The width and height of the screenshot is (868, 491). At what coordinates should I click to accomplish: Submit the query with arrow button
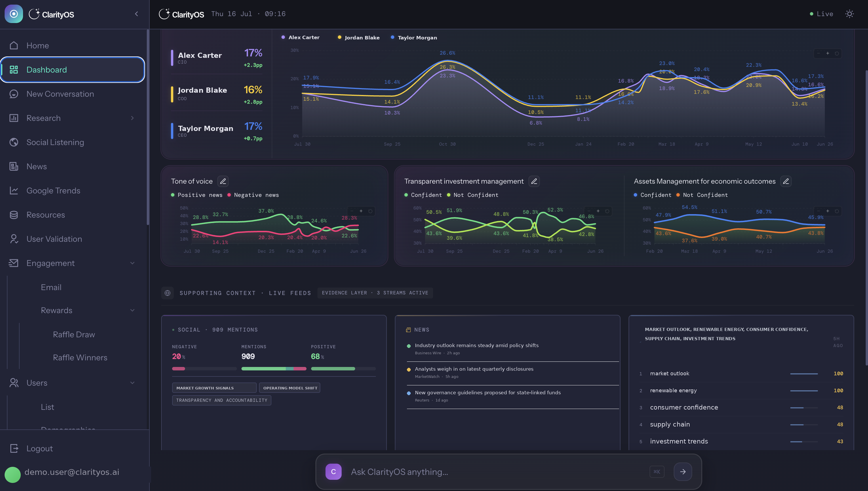(x=683, y=472)
